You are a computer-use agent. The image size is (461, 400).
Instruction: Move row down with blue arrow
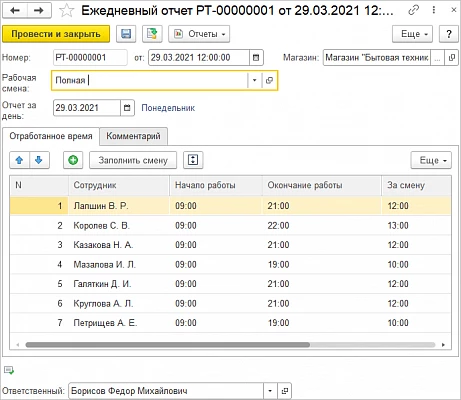pos(39,160)
